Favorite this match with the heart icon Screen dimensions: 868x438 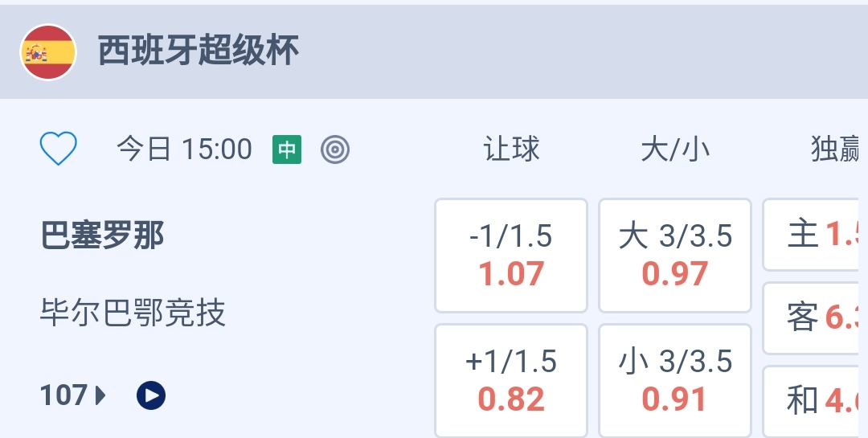(59, 149)
